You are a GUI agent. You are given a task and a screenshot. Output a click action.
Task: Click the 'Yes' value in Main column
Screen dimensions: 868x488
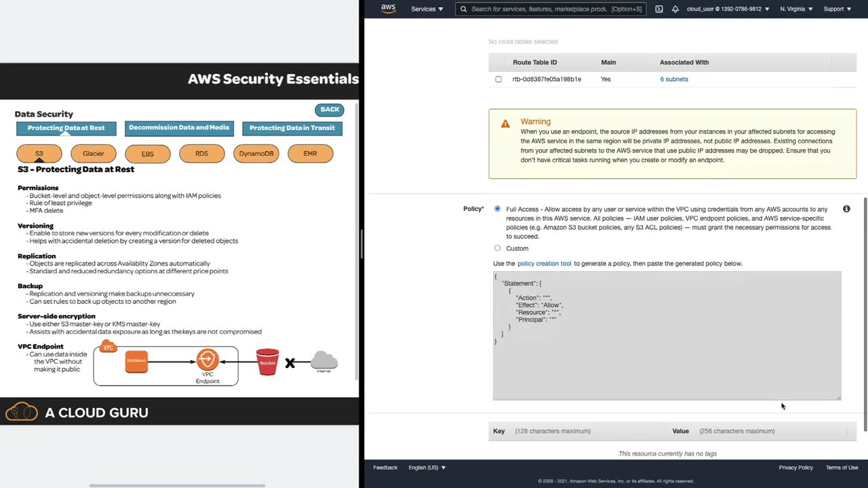[606, 79]
